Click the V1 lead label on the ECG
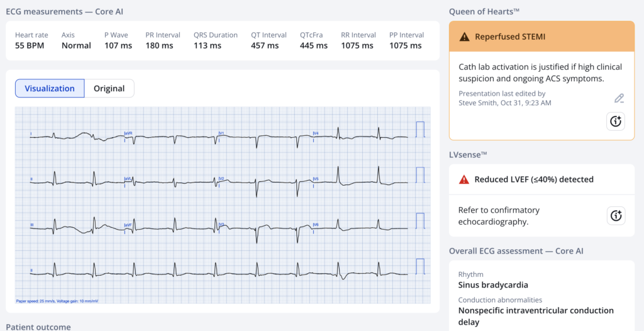Image resolution: width=644 pixels, height=331 pixels. [221, 133]
